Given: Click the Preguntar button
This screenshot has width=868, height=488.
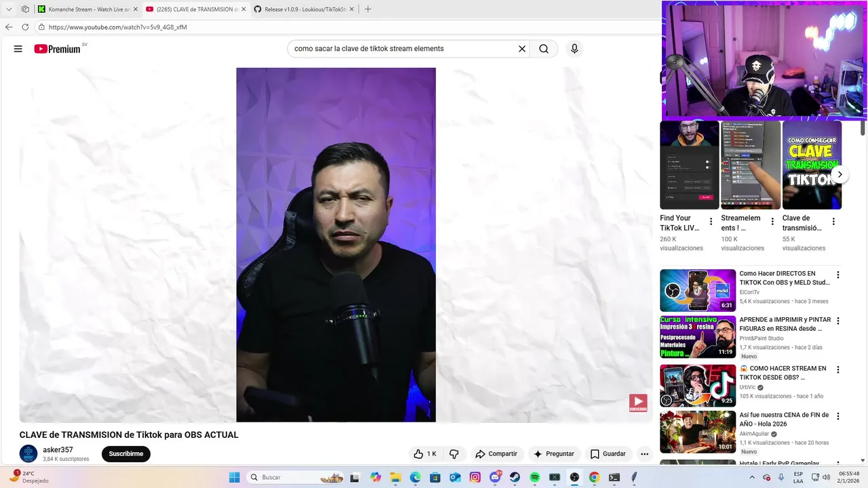Looking at the screenshot, I should [x=554, y=454].
